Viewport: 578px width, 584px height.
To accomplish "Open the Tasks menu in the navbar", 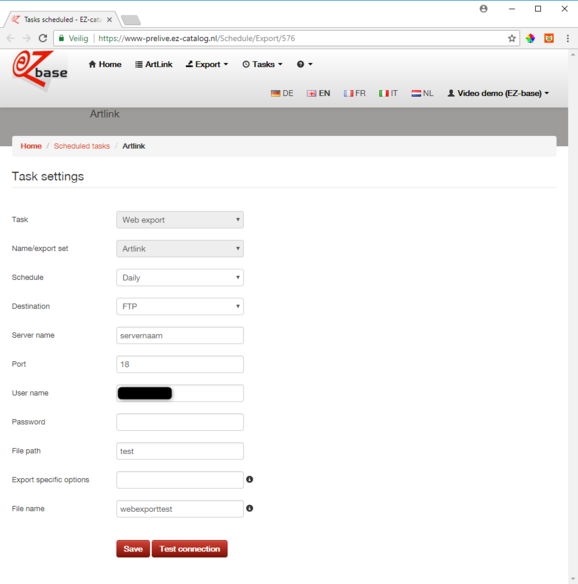I will tap(263, 64).
